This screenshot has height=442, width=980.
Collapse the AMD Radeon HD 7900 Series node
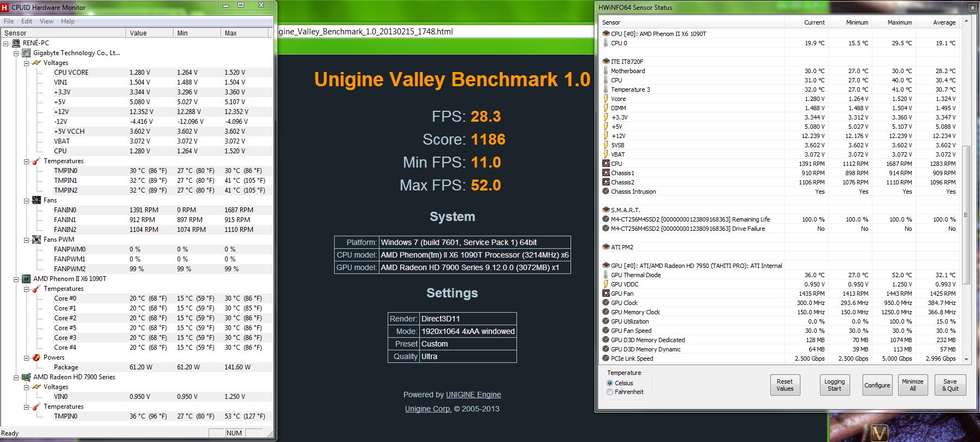click(x=16, y=377)
